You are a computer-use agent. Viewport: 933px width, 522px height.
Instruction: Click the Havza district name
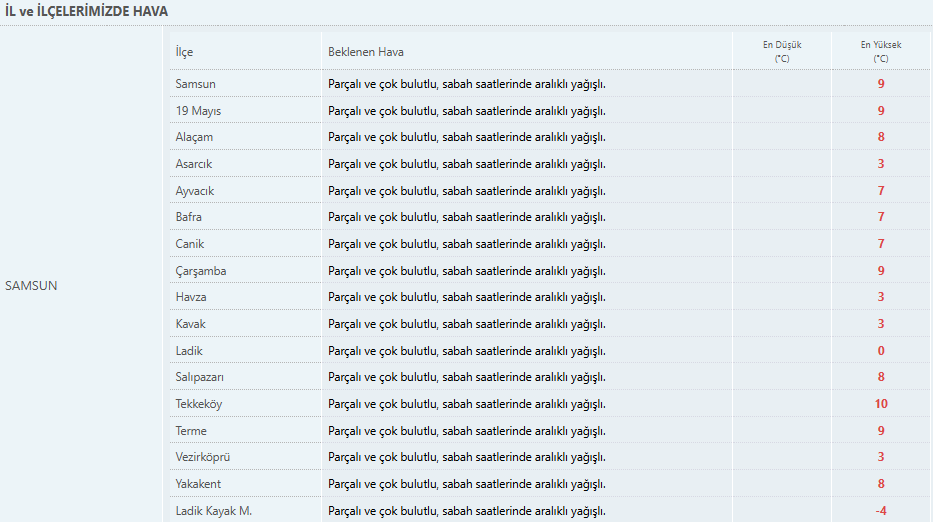190,297
